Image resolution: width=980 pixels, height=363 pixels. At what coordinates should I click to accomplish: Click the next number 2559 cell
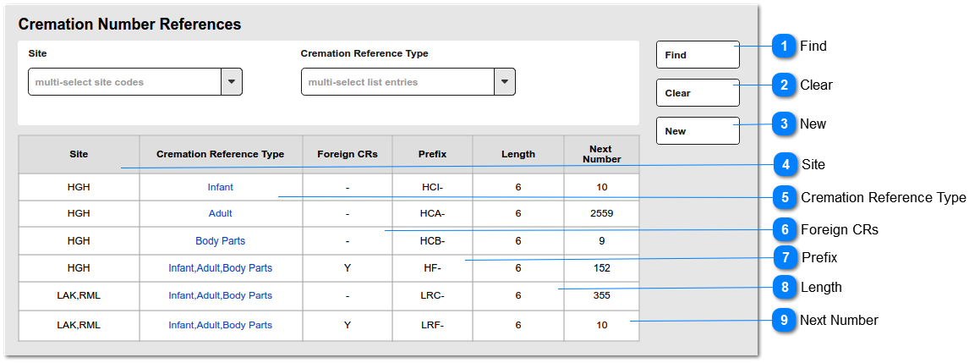pos(601,213)
